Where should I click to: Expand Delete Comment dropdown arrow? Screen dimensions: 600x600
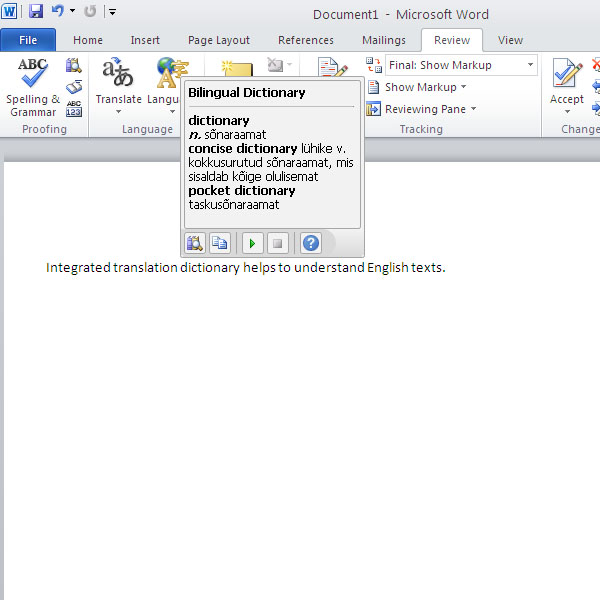tap(289, 65)
